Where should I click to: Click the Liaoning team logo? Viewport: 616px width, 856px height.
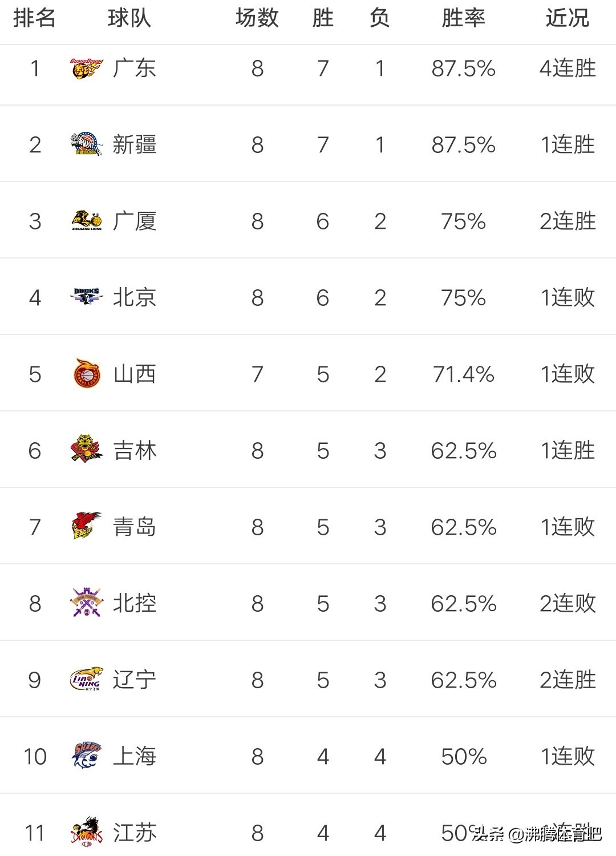pyautogui.click(x=86, y=679)
